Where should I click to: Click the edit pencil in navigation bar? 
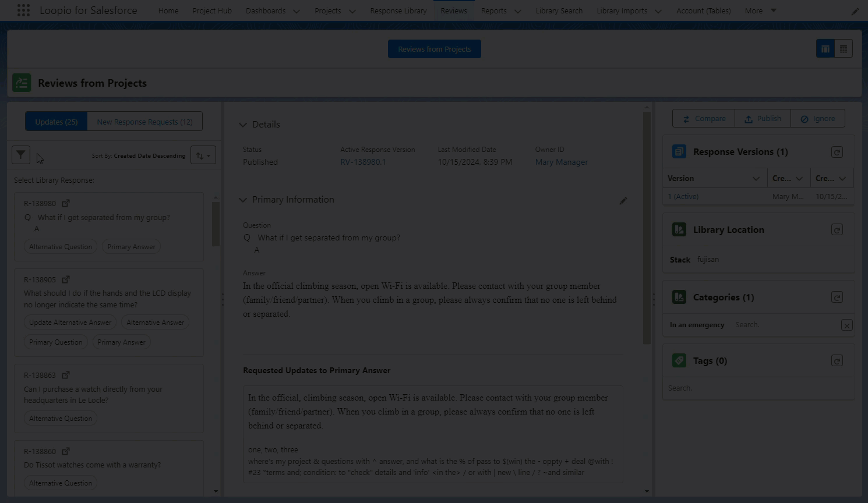pyautogui.click(x=855, y=11)
